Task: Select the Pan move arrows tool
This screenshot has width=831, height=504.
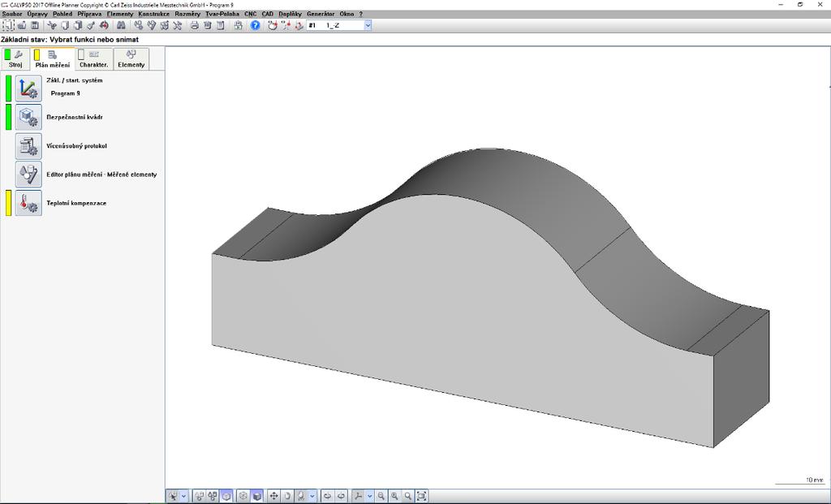Action: (x=274, y=496)
